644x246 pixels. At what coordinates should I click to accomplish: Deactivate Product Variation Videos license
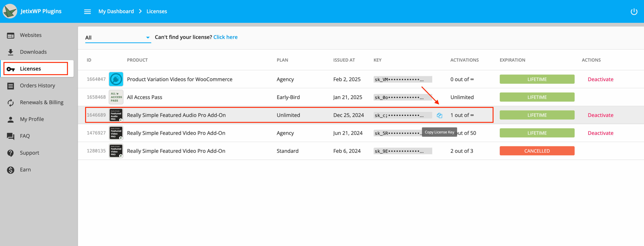coord(600,79)
